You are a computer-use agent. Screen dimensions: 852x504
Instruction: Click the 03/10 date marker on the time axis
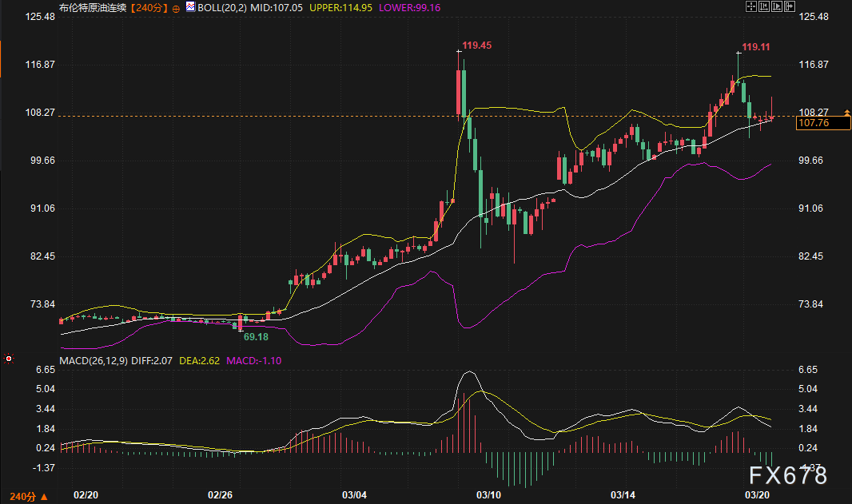488,494
